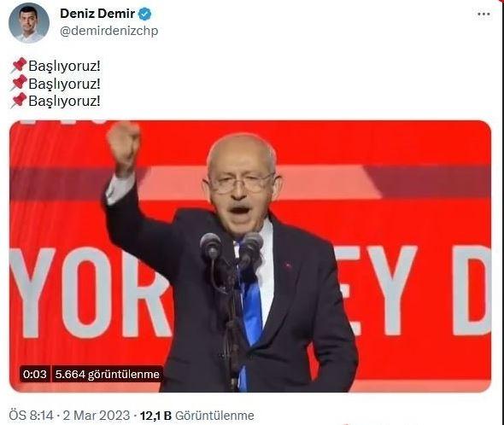Click the Deniz Demir display name
Viewport: 504px width, 425px height.
(x=97, y=14)
